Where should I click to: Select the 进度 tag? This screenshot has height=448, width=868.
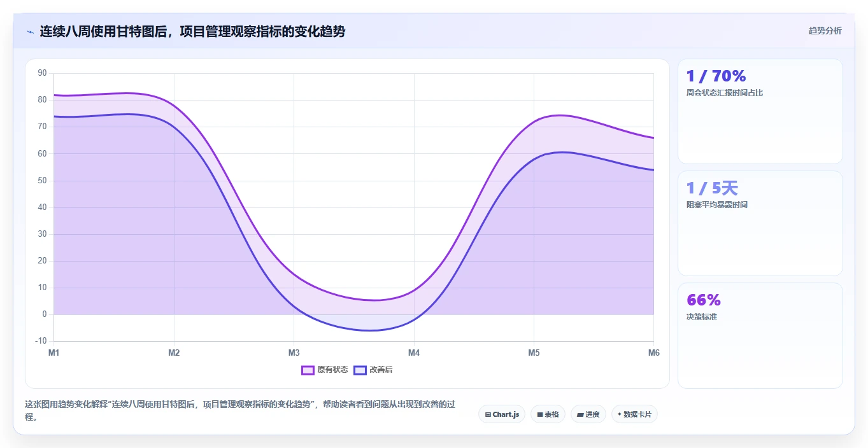coord(588,414)
